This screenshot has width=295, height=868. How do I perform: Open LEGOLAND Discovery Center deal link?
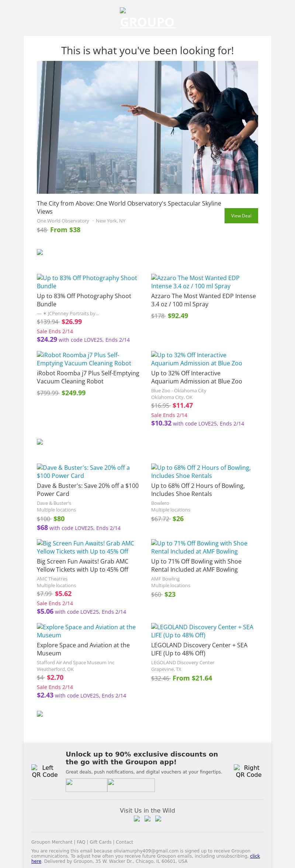tap(202, 631)
